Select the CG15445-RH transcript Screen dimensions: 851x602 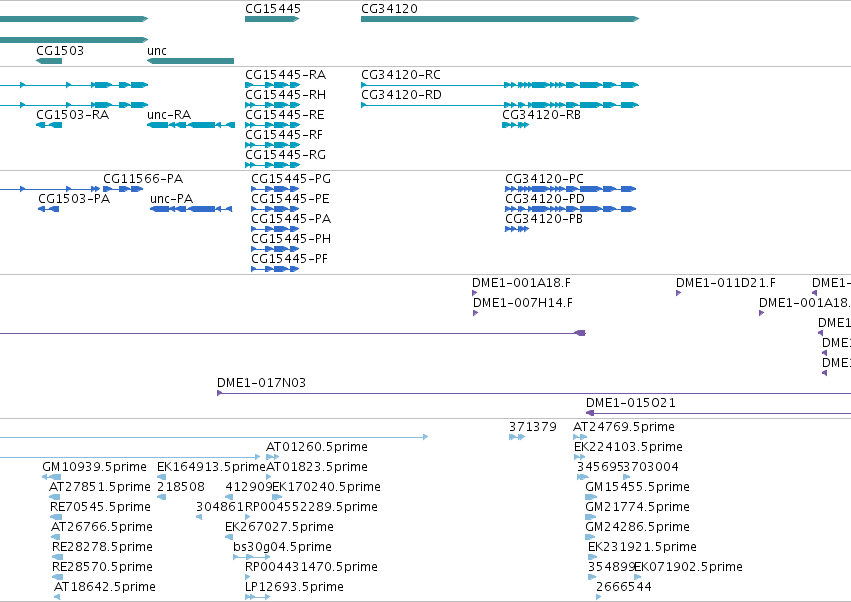[x=272, y=105]
